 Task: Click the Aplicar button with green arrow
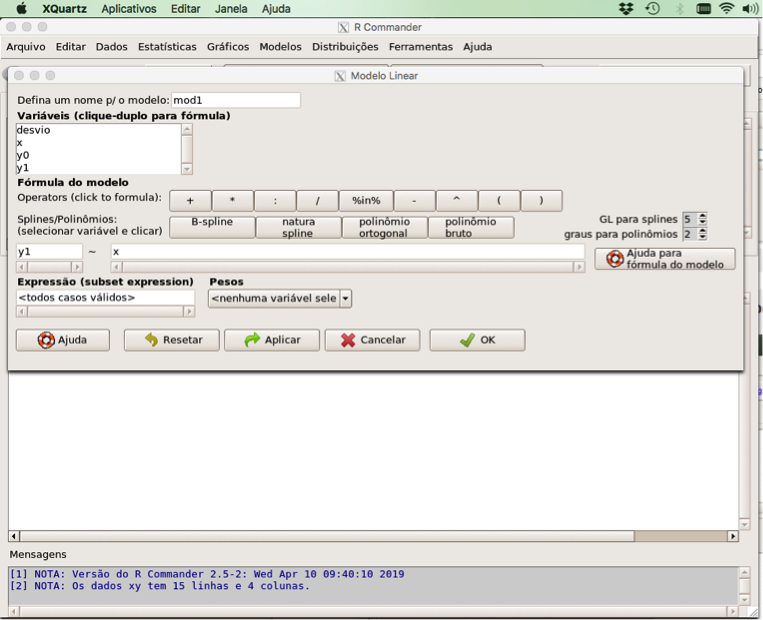(x=271, y=340)
